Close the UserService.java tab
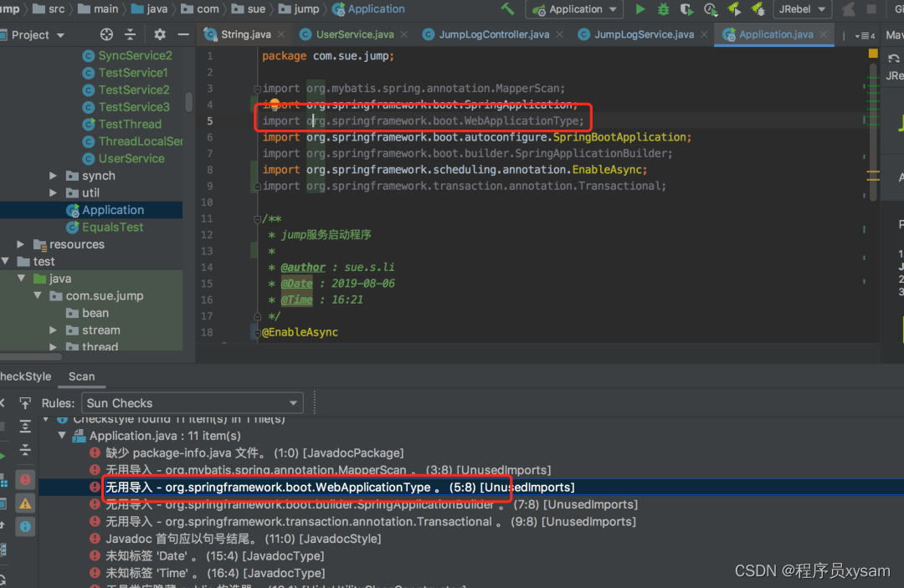The height and width of the screenshot is (588, 904). pos(404,34)
